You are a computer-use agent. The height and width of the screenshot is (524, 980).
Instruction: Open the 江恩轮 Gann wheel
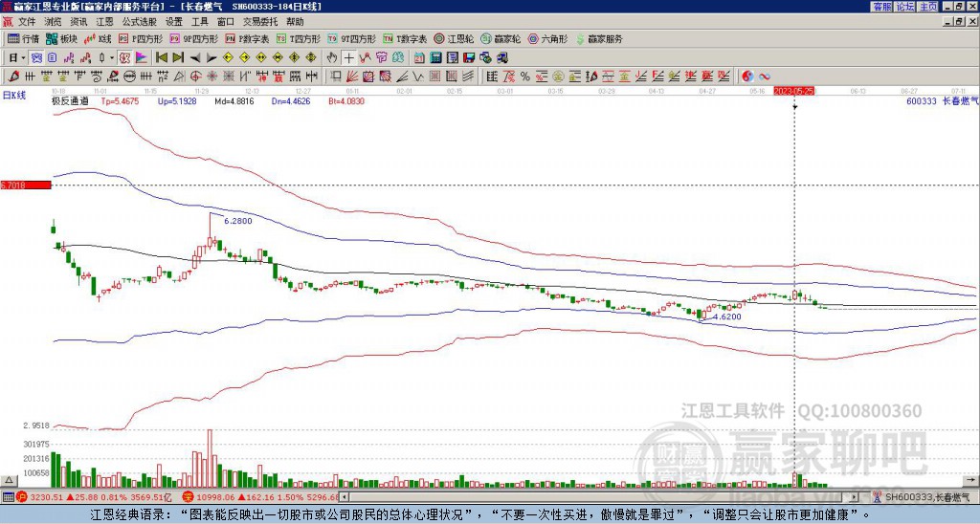click(454, 38)
